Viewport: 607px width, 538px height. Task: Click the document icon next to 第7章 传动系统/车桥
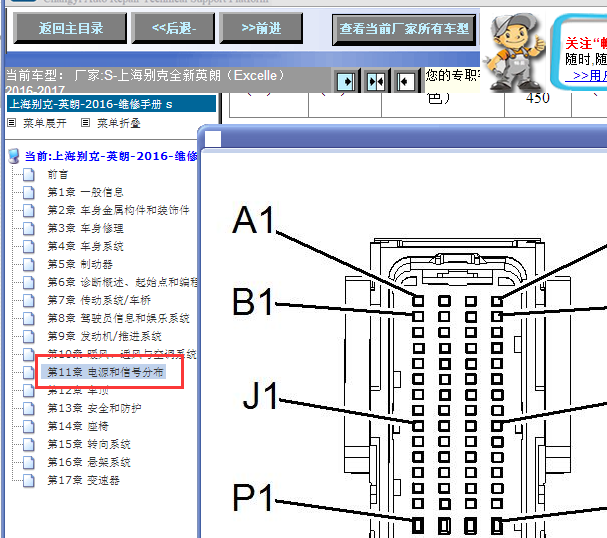pyautogui.click(x=29, y=300)
